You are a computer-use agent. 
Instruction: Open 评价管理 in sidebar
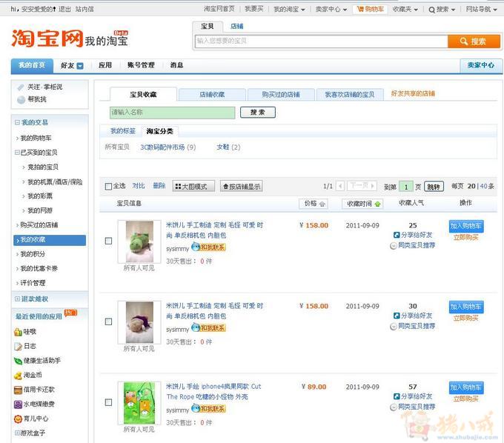[33, 283]
